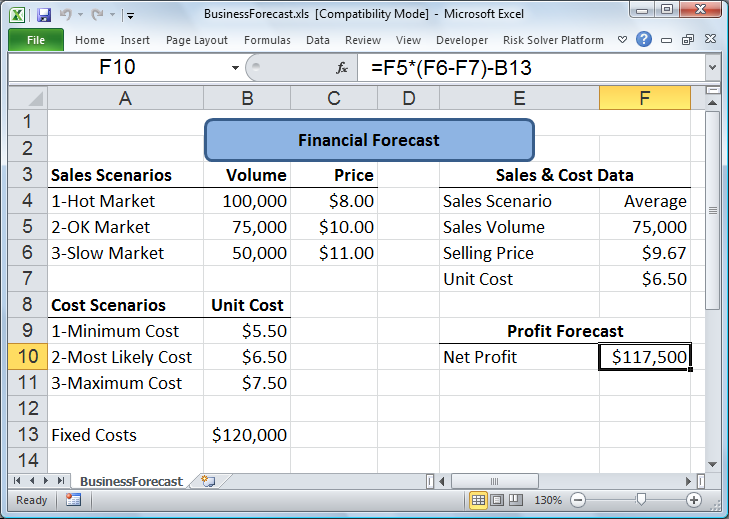
Task: Open Excel Help question mark icon
Action: pyautogui.click(x=644, y=40)
